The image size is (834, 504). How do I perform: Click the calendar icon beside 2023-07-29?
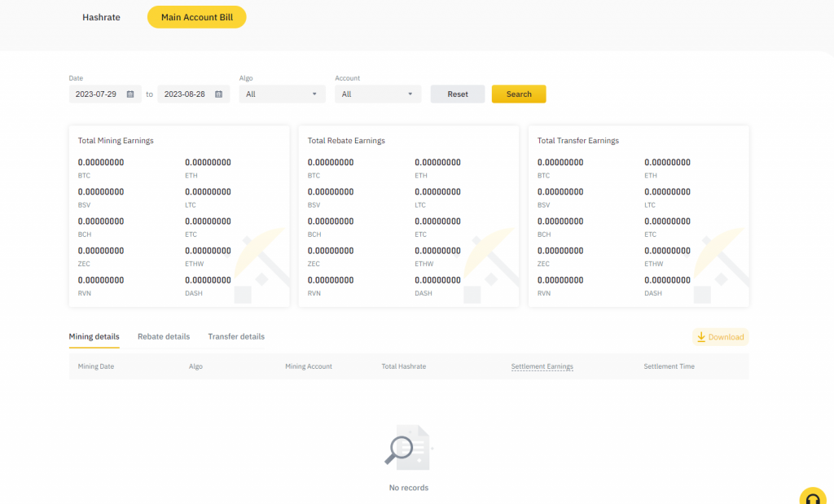(130, 94)
